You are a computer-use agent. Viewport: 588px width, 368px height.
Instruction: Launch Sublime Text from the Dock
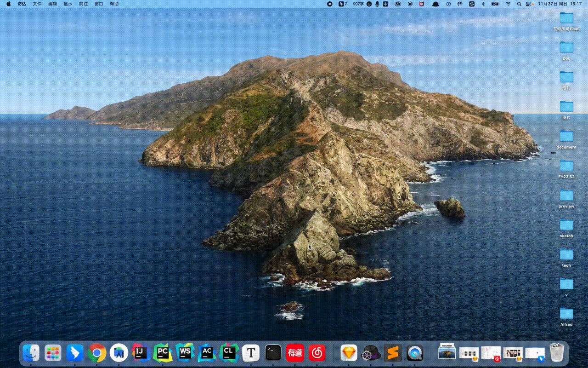(393, 353)
